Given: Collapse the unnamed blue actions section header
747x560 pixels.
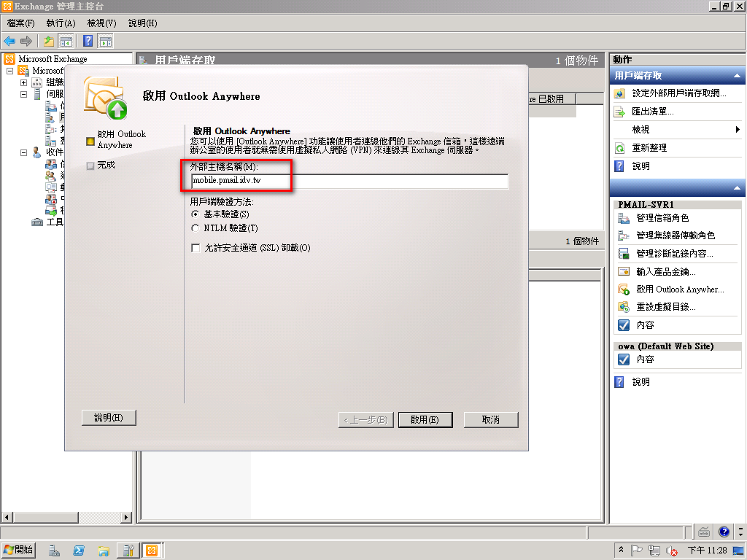Looking at the screenshot, I should tap(737, 188).
